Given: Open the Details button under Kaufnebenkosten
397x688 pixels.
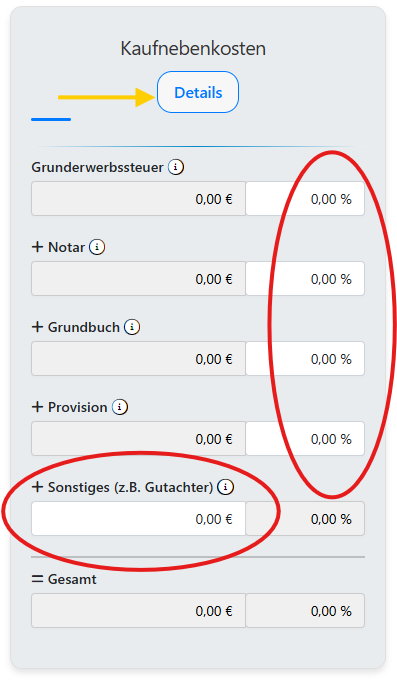Looking at the screenshot, I should pos(198,92).
